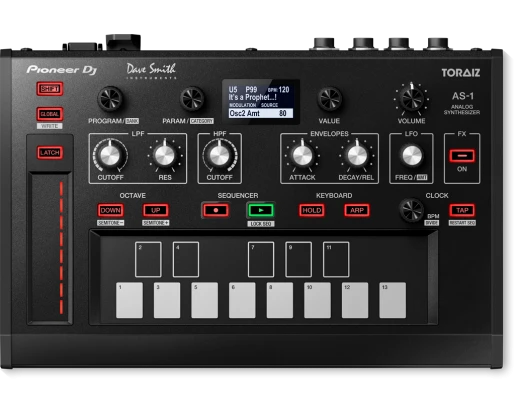Toggle the FX ON button
The width and height of the screenshot is (515, 415).
(x=462, y=156)
